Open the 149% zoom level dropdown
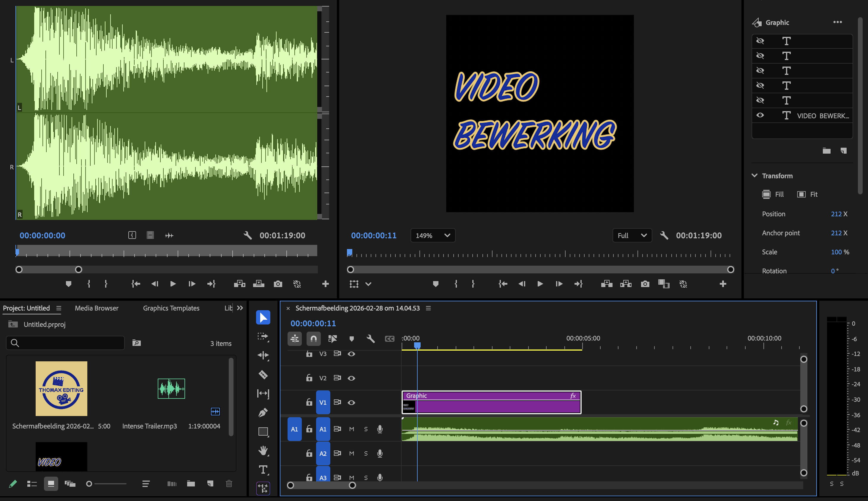Screen dimensions: 868x501 point(433,235)
